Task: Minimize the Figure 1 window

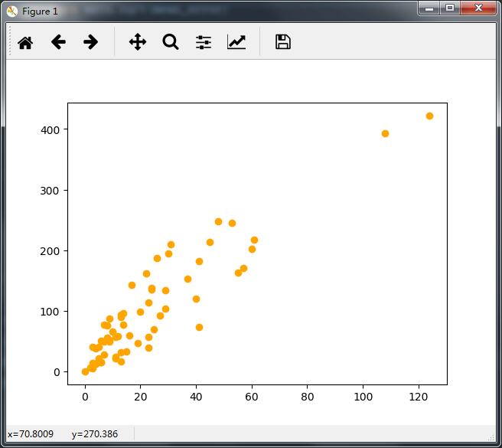Action: coord(429,8)
